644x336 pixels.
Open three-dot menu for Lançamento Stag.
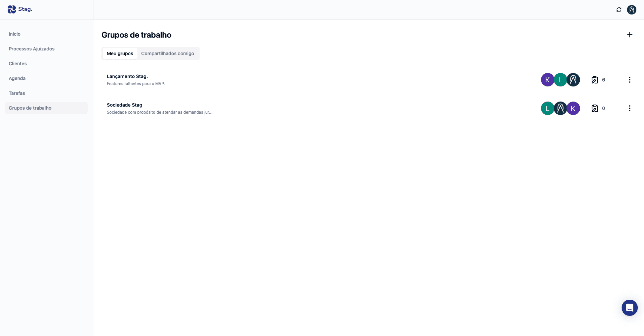pos(630,80)
